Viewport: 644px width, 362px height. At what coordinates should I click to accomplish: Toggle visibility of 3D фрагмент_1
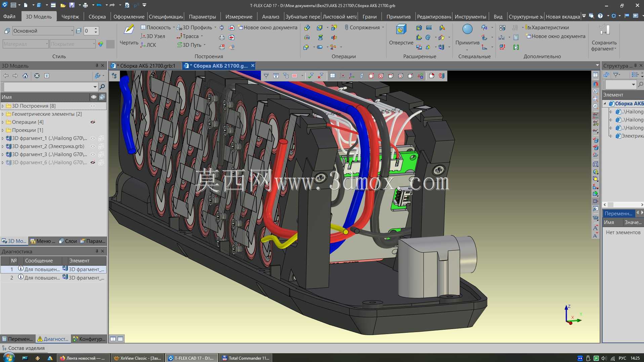[93, 138]
